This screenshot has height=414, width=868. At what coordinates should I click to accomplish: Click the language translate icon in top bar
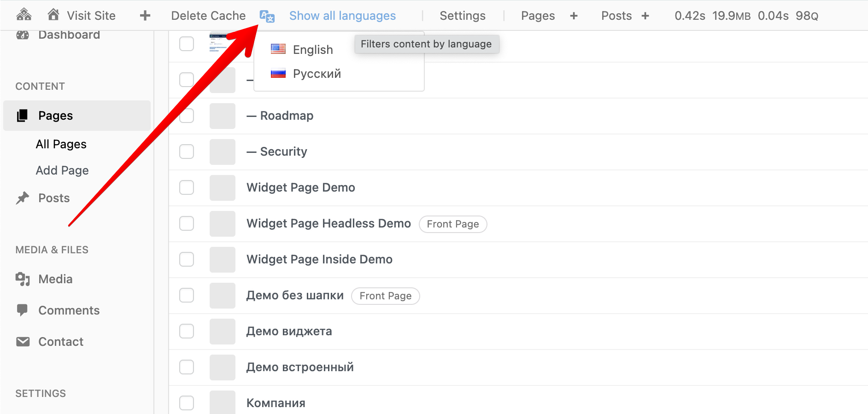pyautogui.click(x=267, y=17)
